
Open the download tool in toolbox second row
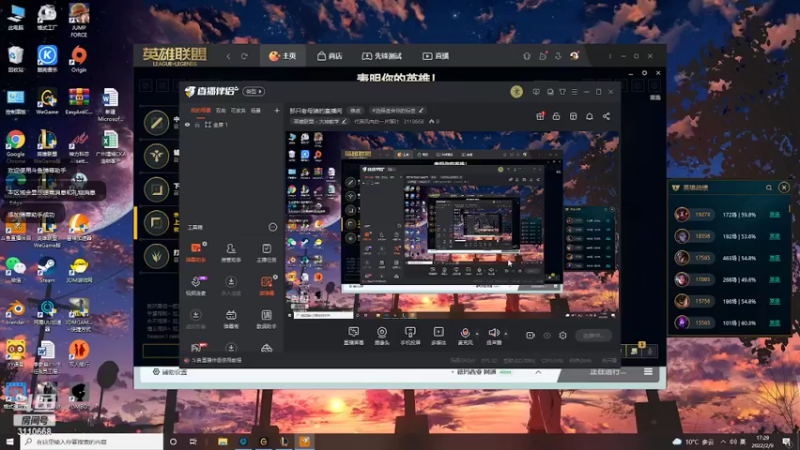[231, 286]
